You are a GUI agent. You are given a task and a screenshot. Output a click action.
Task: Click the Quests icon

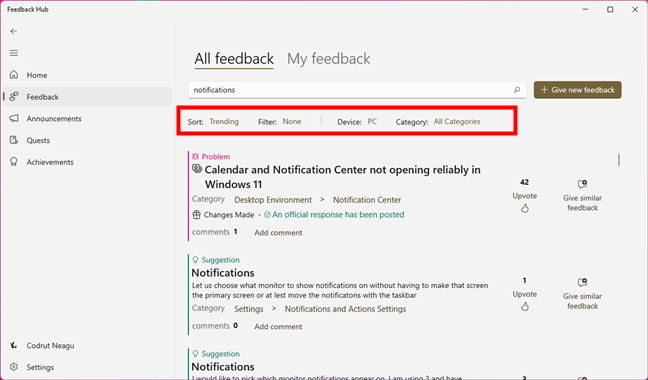click(14, 140)
